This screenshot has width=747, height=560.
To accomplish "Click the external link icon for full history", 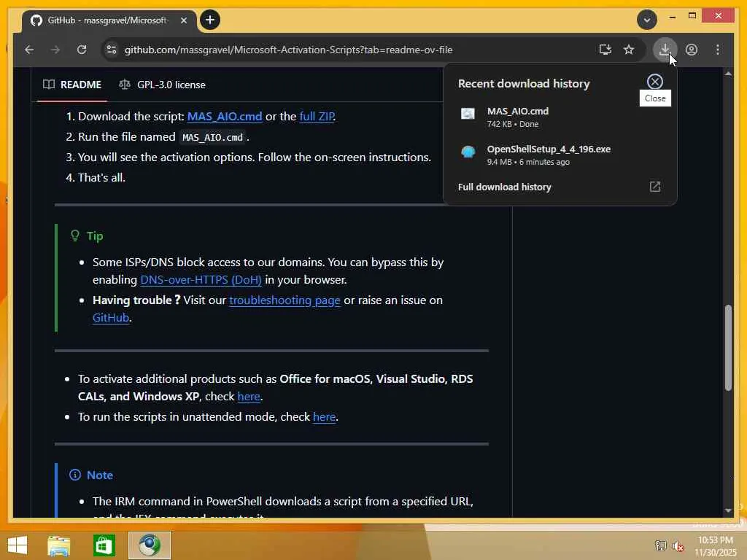I will point(654,187).
